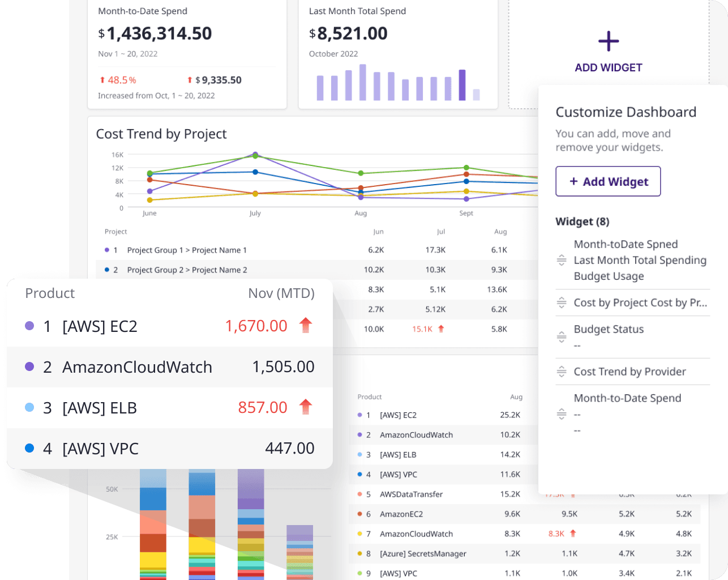Click the darkest purple bar in Last Month chart
728x580 pixels.
462,85
